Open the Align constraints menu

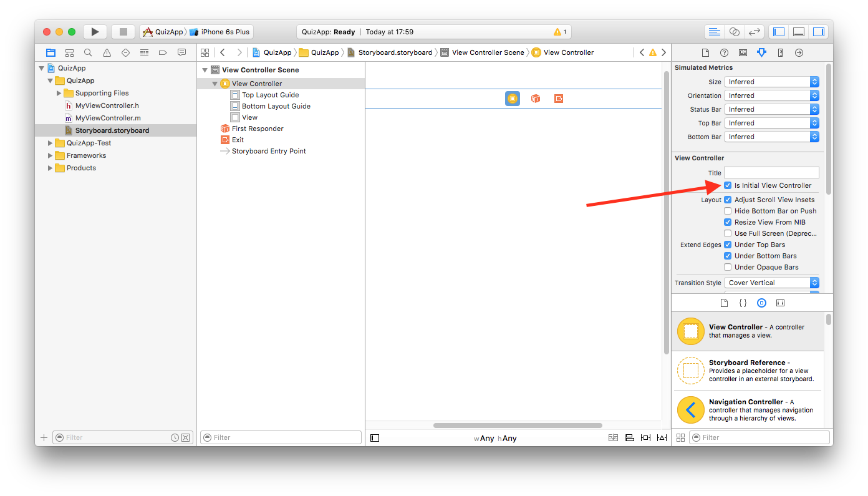click(629, 438)
